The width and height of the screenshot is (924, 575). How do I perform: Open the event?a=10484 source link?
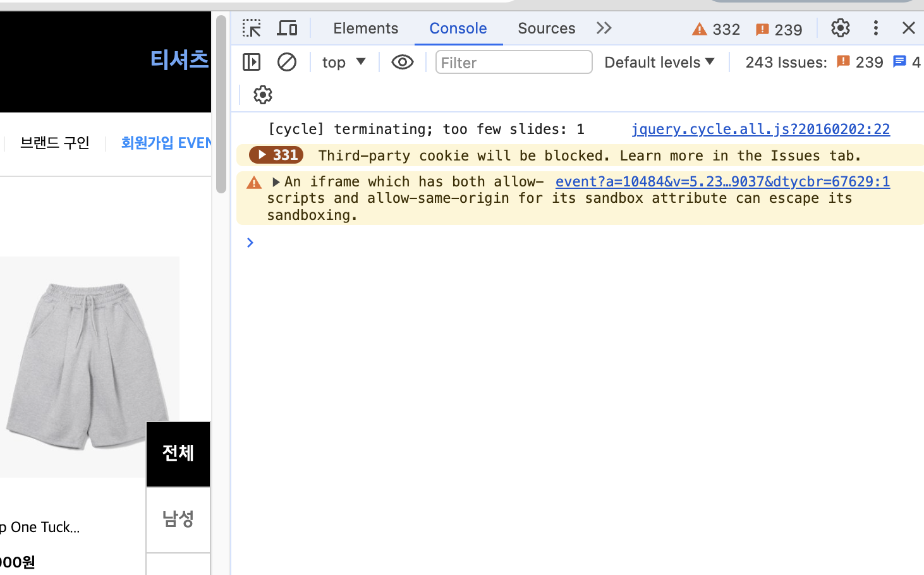pyautogui.click(x=722, y=181)
